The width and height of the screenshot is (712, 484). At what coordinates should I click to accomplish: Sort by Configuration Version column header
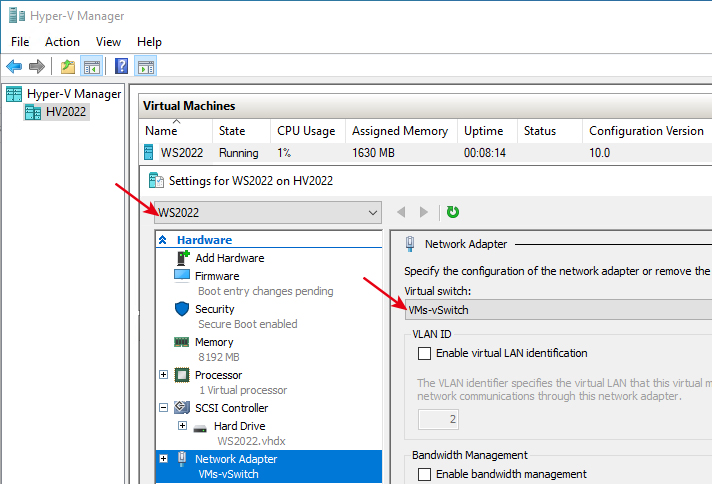click(647, 131)
